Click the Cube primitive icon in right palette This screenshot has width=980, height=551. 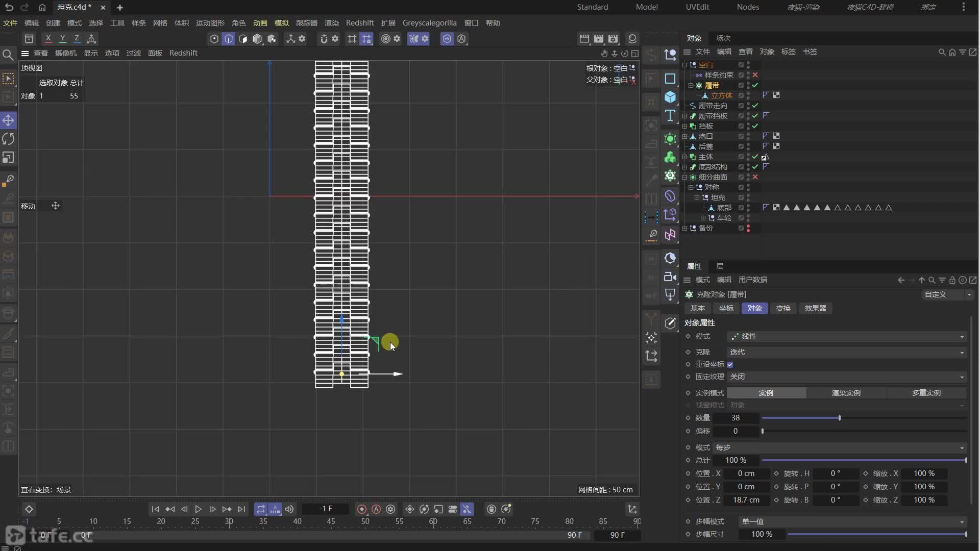point(670,97)
